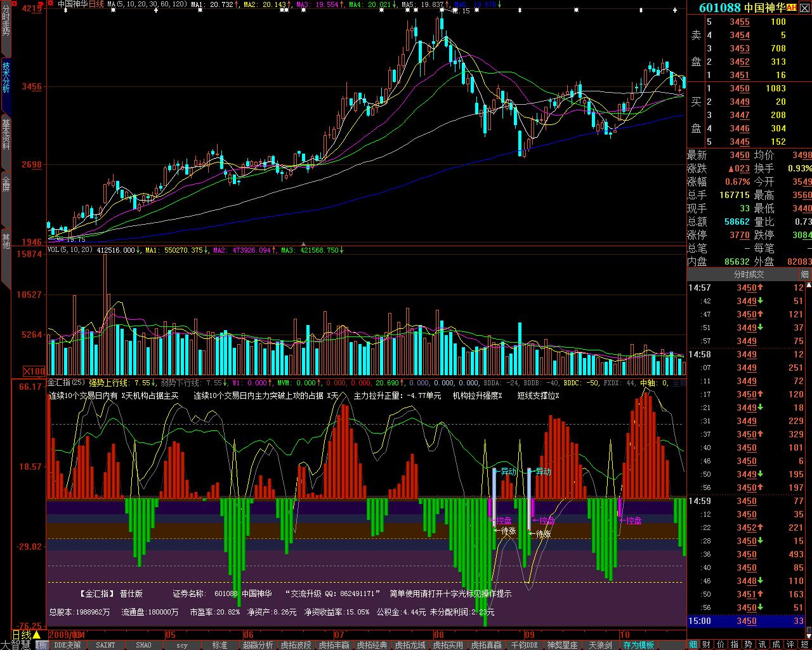Click the 卖盘 level 5 price 3455
This screenshot has width=812, height=650.
[740, 22]
